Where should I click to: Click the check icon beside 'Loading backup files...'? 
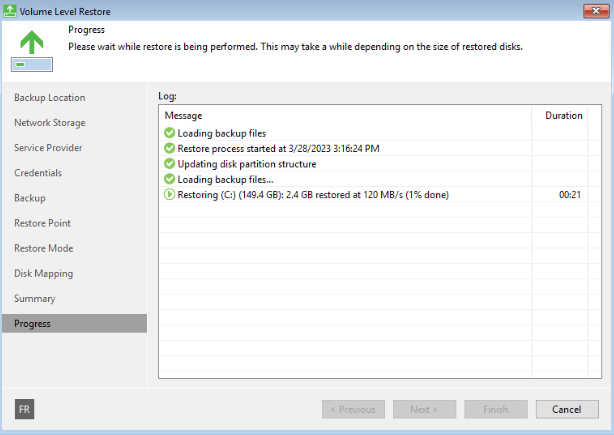[x=169, y=179]
